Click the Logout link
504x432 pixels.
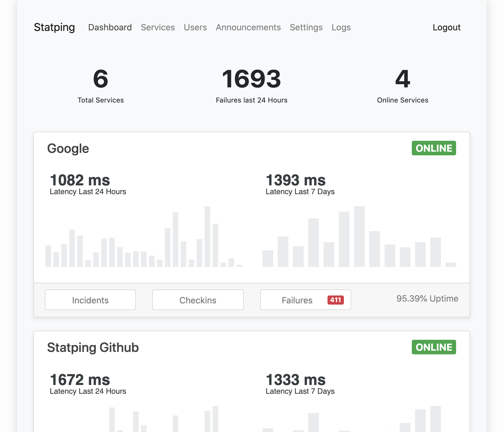click(x=446, y=27)
